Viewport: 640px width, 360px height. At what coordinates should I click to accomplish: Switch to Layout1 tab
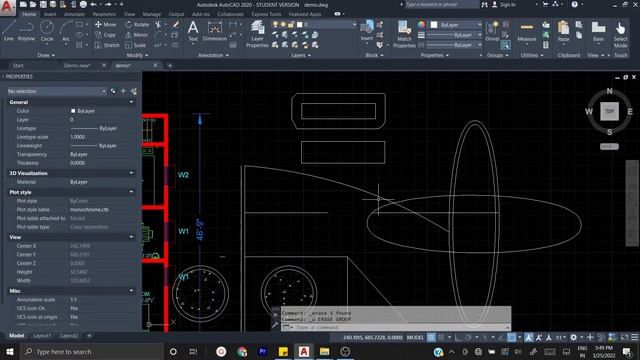42,336
